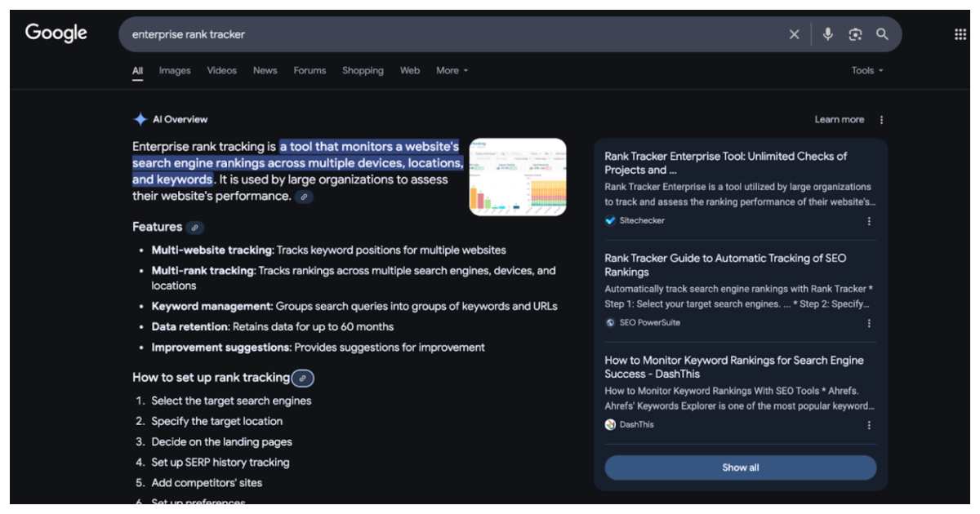The image size is (980, 514).
Task: Open the Tools dropdown
Action: tap(867, 70)
